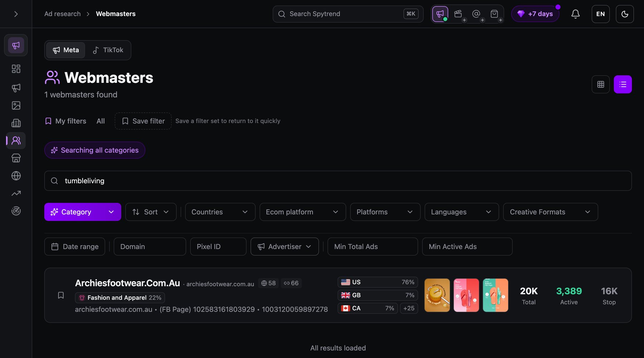
Task: Expand the Languages dropdown
Action: click(462, 212)
